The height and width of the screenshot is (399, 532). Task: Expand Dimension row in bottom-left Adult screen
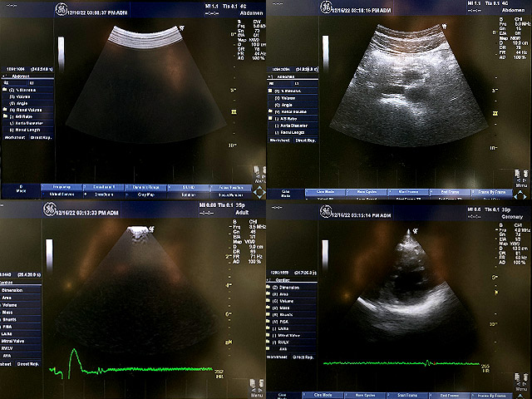[x=21, y=290]
